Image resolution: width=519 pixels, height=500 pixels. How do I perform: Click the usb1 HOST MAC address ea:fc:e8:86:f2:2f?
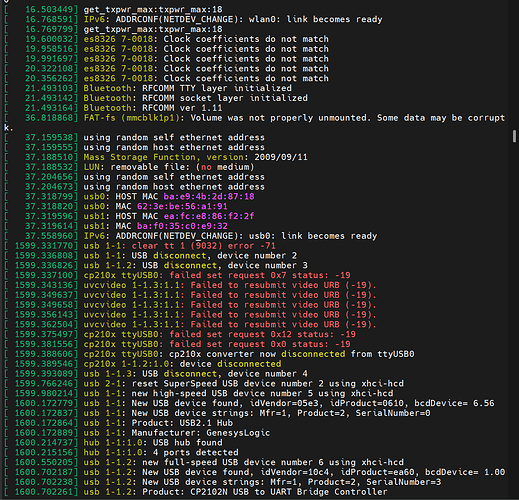click(x=209, y=216)
